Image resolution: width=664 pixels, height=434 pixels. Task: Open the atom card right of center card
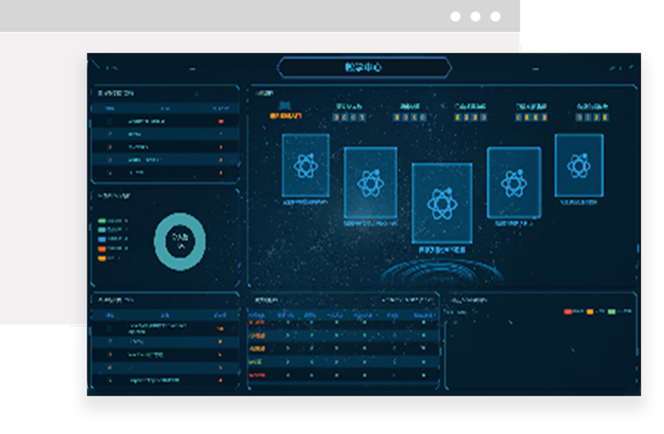click(514, 183)
